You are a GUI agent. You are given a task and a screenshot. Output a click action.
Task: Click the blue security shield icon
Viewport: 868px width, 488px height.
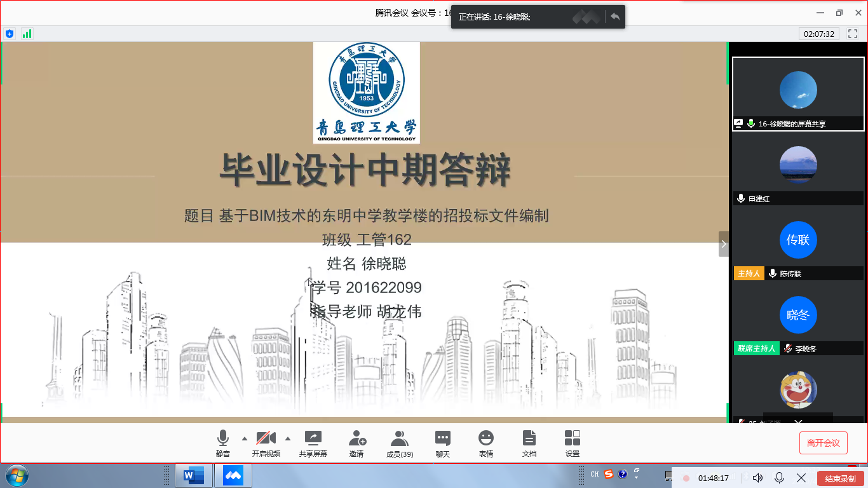click(10, 34)
